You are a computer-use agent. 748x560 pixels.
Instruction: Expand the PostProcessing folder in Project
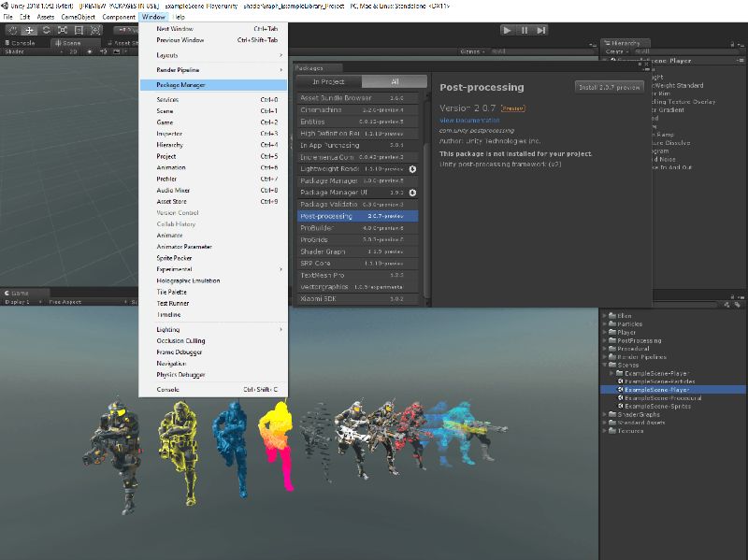(605, 340)
